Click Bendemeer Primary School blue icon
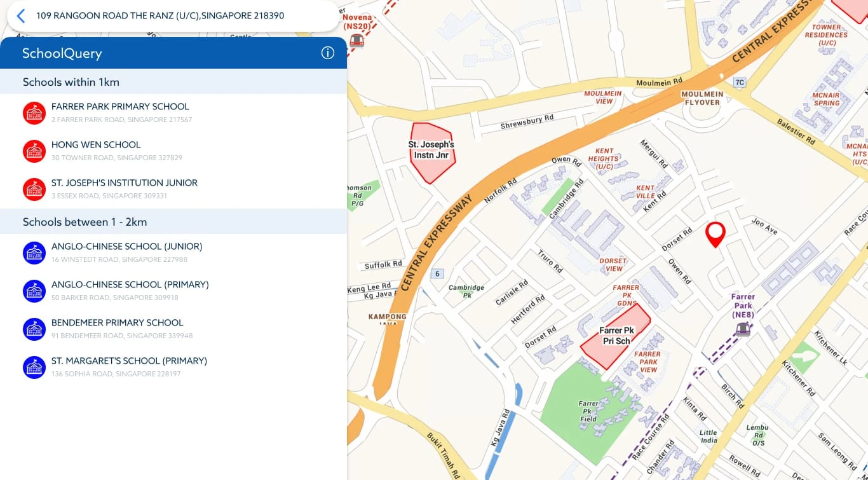868x480 pixels. pos(34,329)
